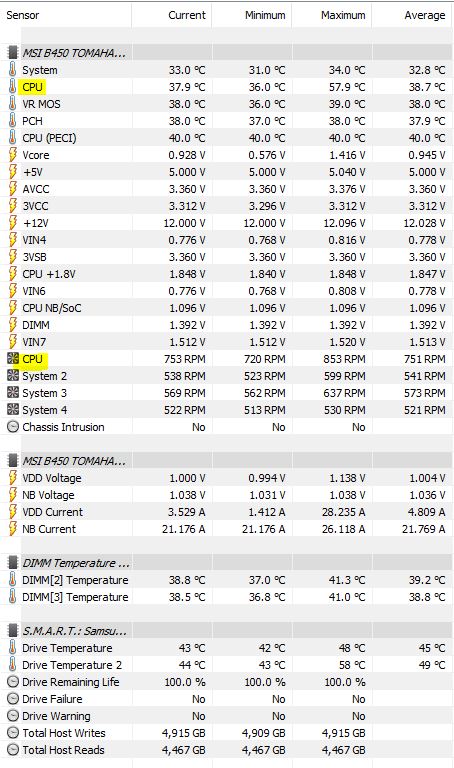Click the clock icon beside Drive Remaining Life
The width and height of the screenshot is (454, 768).
(x=13, y=682)
